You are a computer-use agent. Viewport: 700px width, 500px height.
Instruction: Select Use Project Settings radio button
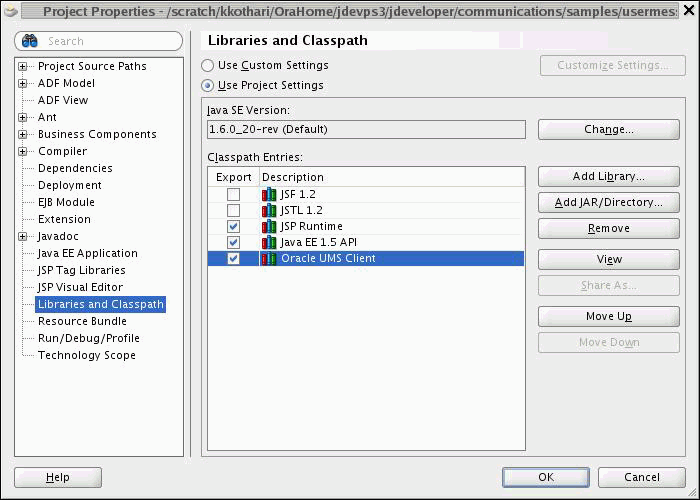[x=207, y=85]
